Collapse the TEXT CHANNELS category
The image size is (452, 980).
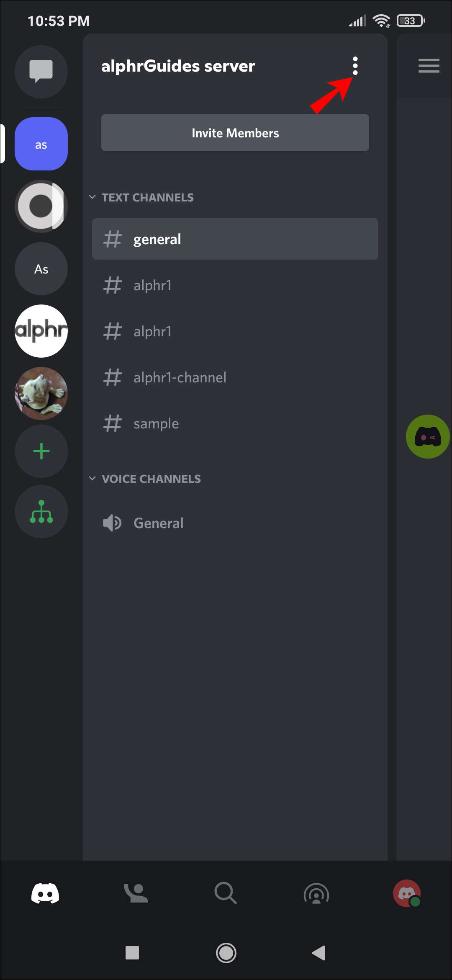coord(141,197)
